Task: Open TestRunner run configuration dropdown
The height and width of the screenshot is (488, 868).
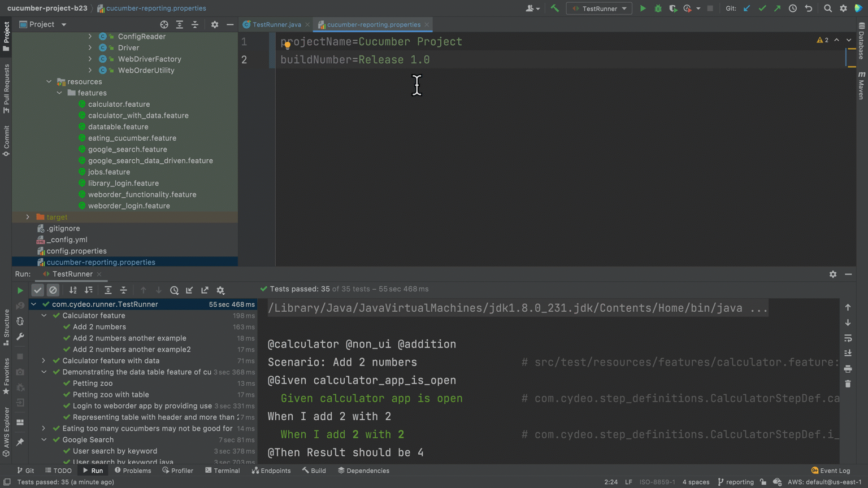Action: pyautogui.click(x=600, y=8)
